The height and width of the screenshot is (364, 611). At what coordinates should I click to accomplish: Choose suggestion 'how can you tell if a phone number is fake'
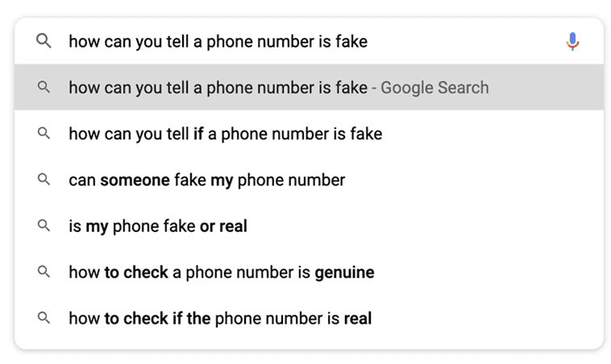pos(309,134)
